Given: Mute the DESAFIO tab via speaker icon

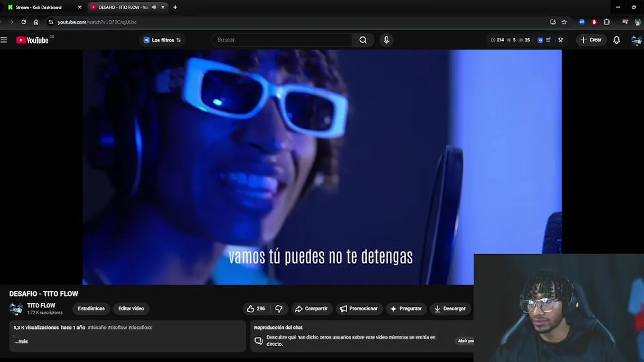Looking at the screenshot, I should point(154,7).
